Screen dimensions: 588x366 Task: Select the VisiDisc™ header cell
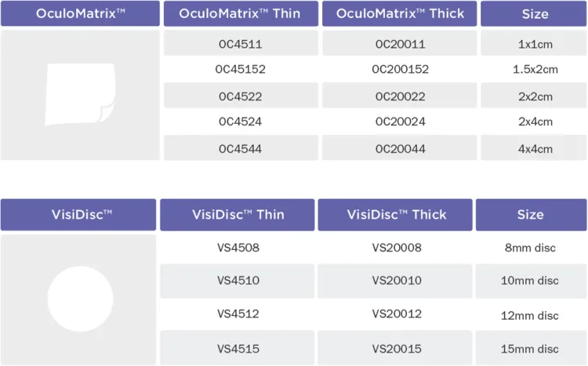[78, 215]
